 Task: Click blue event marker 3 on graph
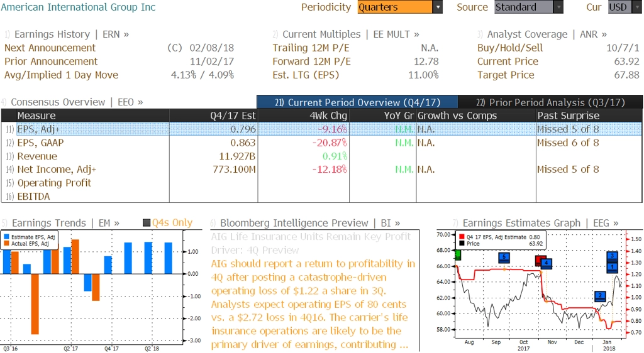click(x=613, y=256)
